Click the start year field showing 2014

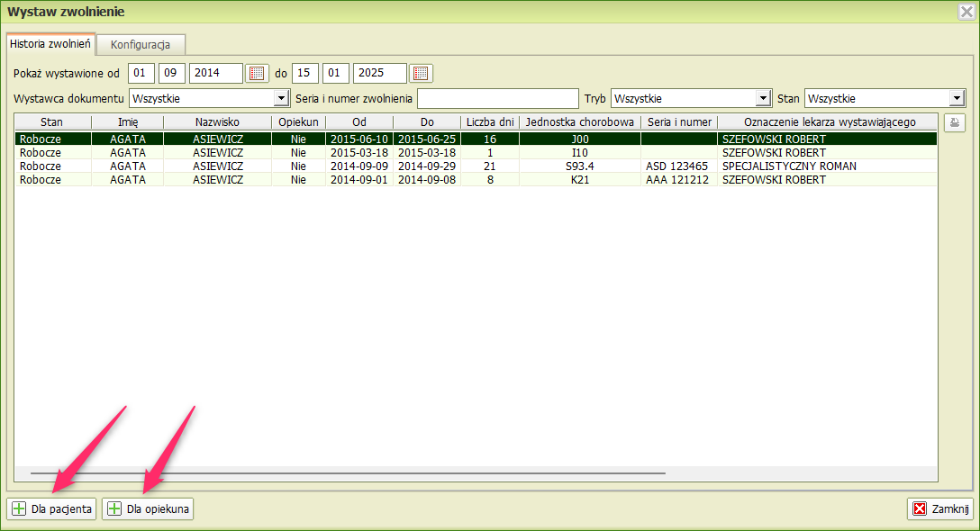(x=215, y=74)
